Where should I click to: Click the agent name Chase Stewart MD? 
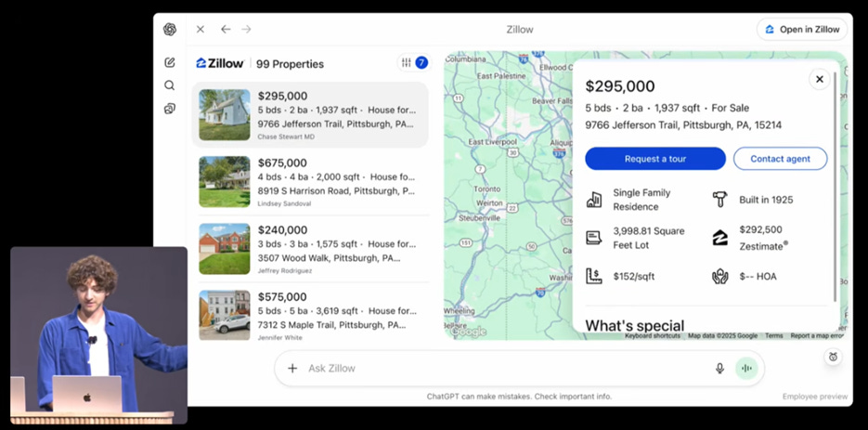coord(286,137)
